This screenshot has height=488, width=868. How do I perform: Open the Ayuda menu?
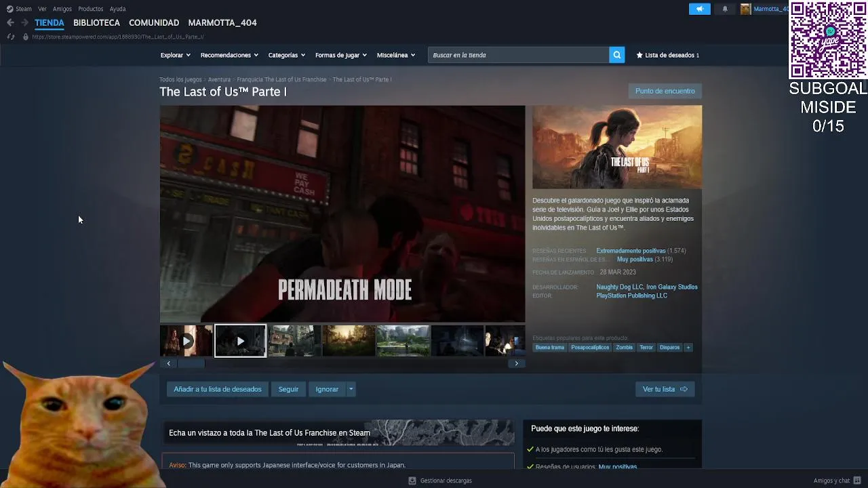[117, 9]
